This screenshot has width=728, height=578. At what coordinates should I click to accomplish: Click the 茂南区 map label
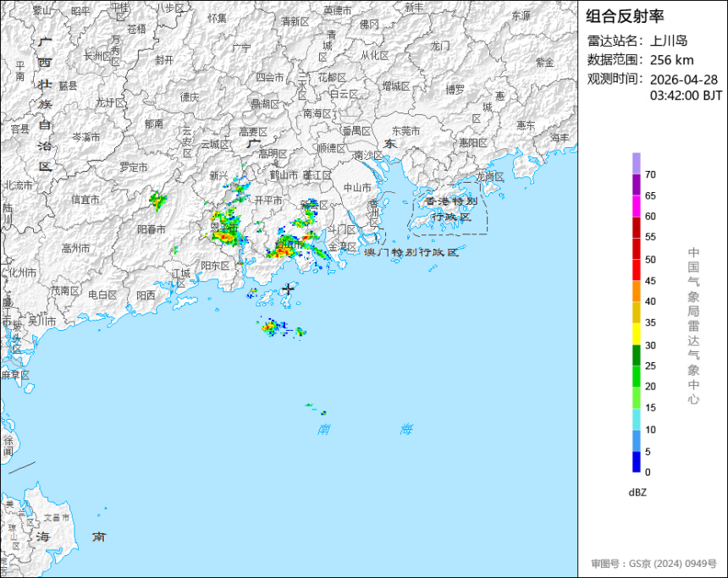[x=64, y=290]
